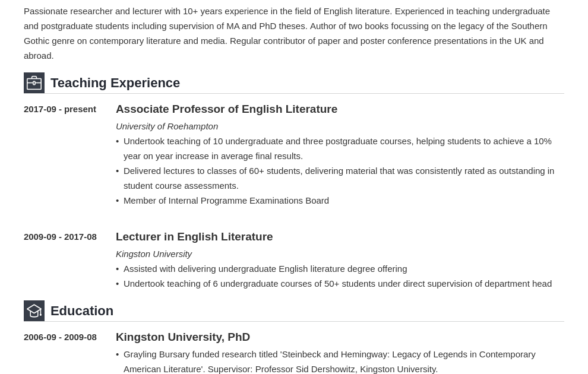
Task: Click the Lecturer in English Literature title
Action: pyautogui.click(x=194, y=237)
